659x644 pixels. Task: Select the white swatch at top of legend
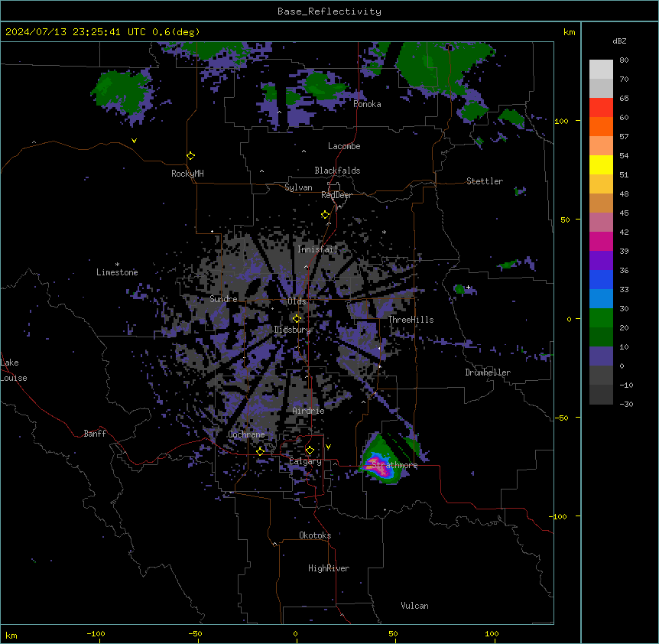click(601, 70)
